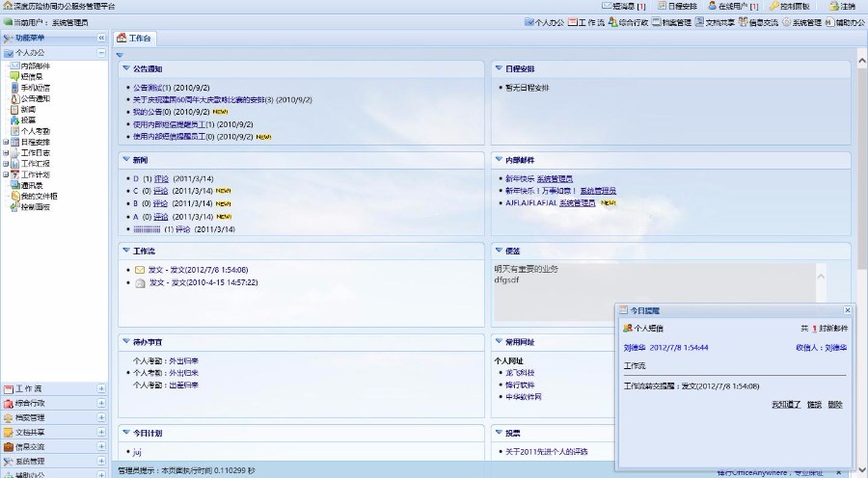Open the 关于2011先进个人的评选 vote link
The width and height of the screenshot is (868, 478).
547,452
